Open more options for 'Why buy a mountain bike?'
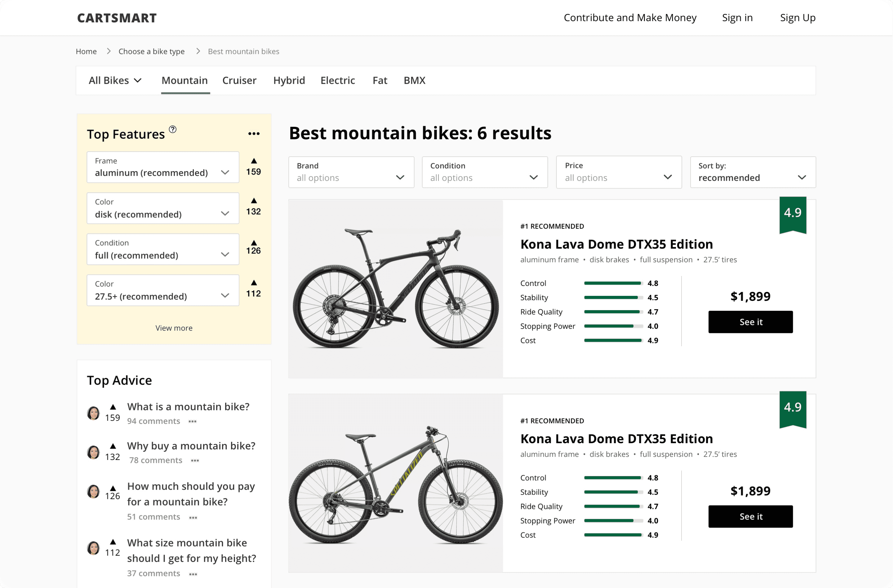 pos(195,461)
